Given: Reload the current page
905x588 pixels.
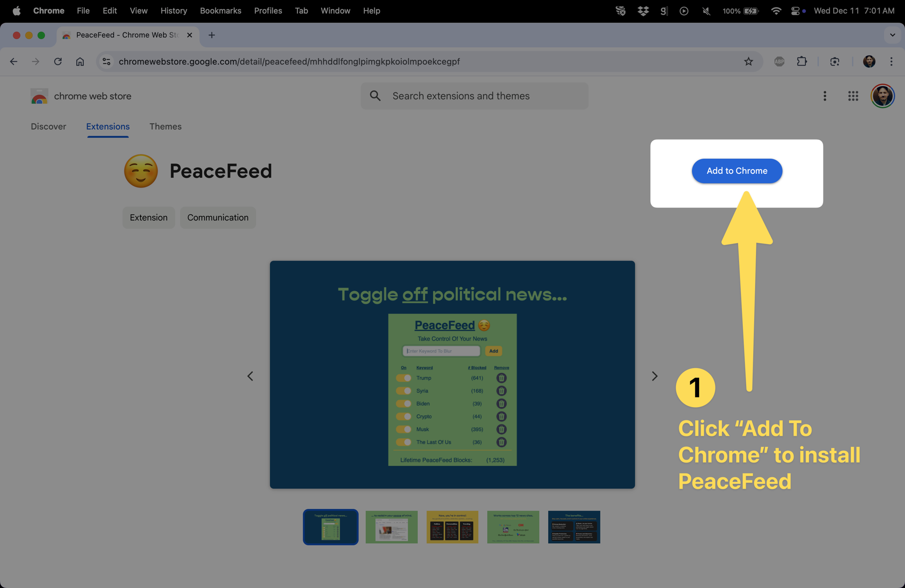Looking at the screenshot, I should [58, 62].
